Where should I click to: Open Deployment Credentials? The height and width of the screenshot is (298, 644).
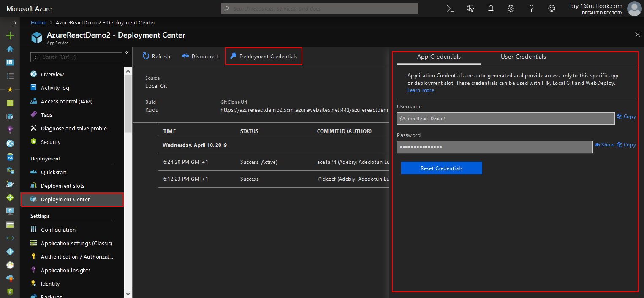(x=264, y=56)
